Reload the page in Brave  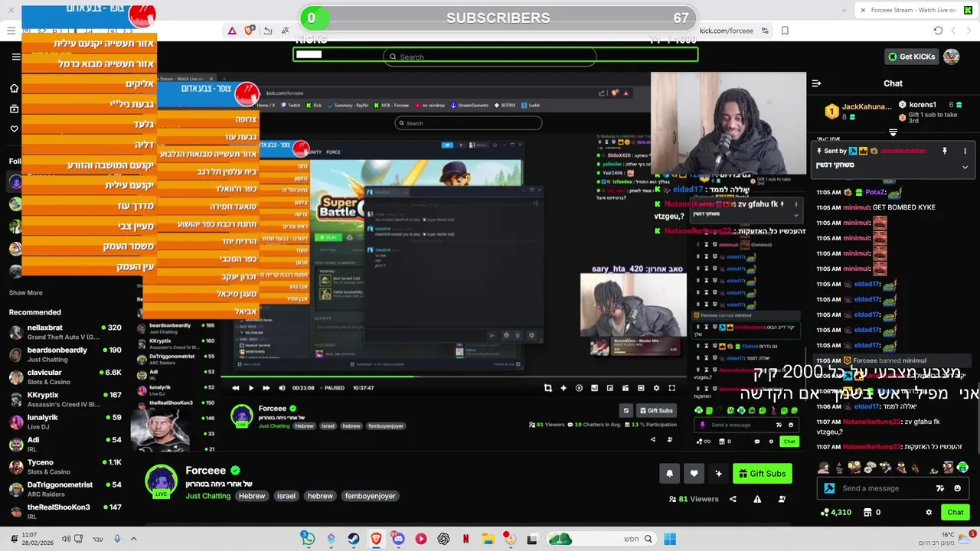[x=938, y=31]
